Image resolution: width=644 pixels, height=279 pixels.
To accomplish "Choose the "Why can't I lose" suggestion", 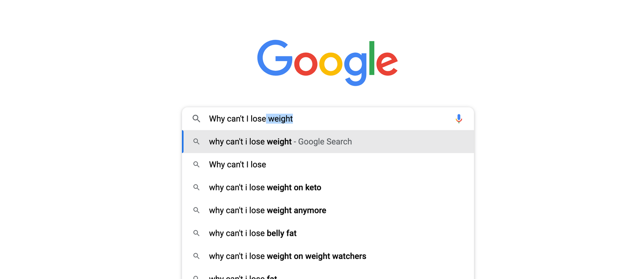I will coord(237,165).
